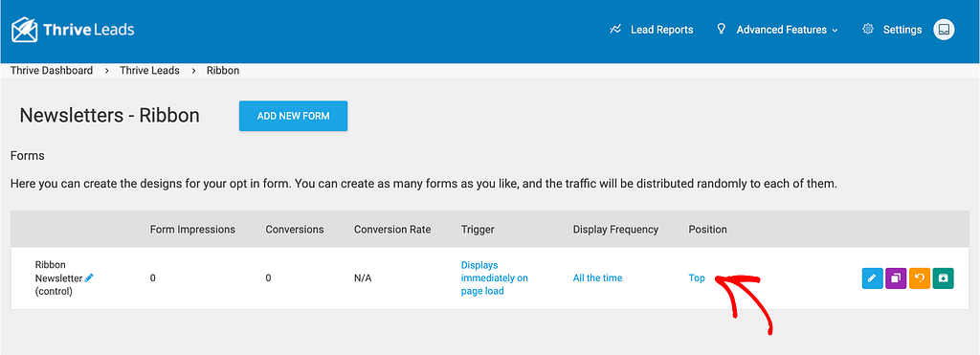The height and width of the screenshot is (355, 980).
Task: Change trigger 'Displays immediately on page load'
Action: pyautogui.click(x=495, y=278)
